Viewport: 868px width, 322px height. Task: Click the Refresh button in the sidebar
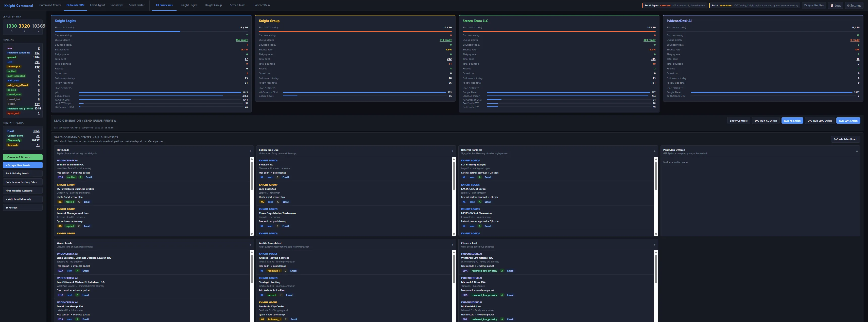pos(23,207)
